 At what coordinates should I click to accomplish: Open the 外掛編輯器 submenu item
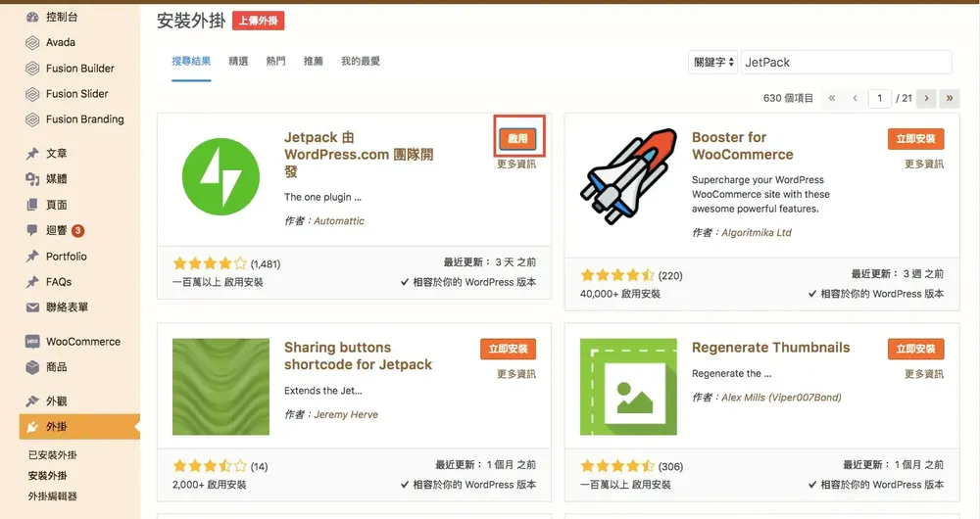53,496
